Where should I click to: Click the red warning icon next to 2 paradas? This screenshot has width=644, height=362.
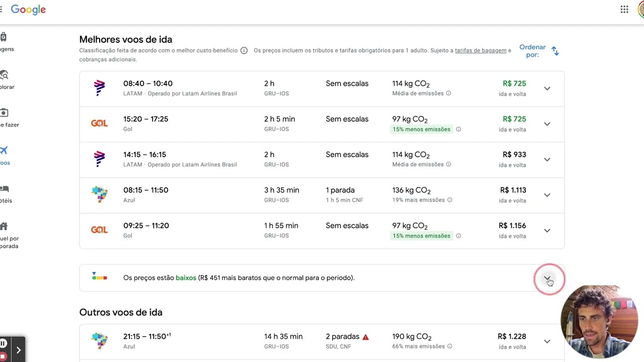pyautogui.click(x=366, y=337)
